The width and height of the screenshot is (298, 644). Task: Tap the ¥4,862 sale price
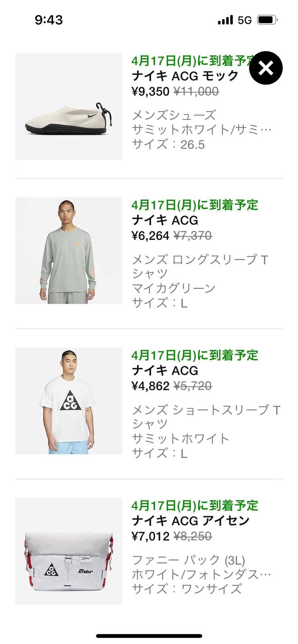click(150, 386)
